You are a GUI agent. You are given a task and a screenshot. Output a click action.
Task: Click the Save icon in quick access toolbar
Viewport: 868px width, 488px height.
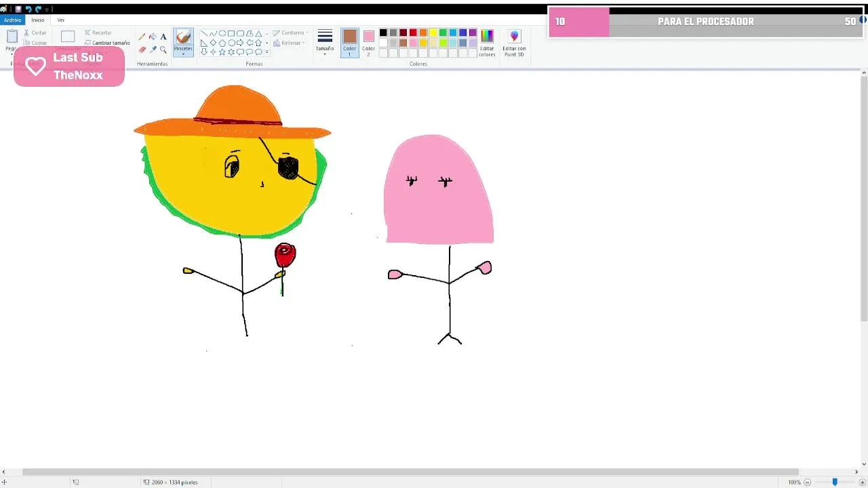(x=18, y=9)
